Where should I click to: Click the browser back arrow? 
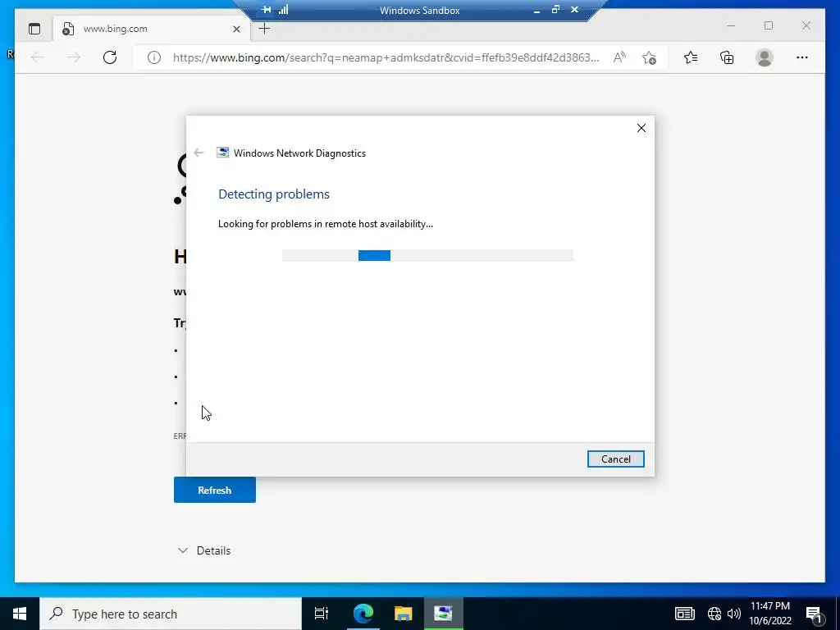coord(38,57)
